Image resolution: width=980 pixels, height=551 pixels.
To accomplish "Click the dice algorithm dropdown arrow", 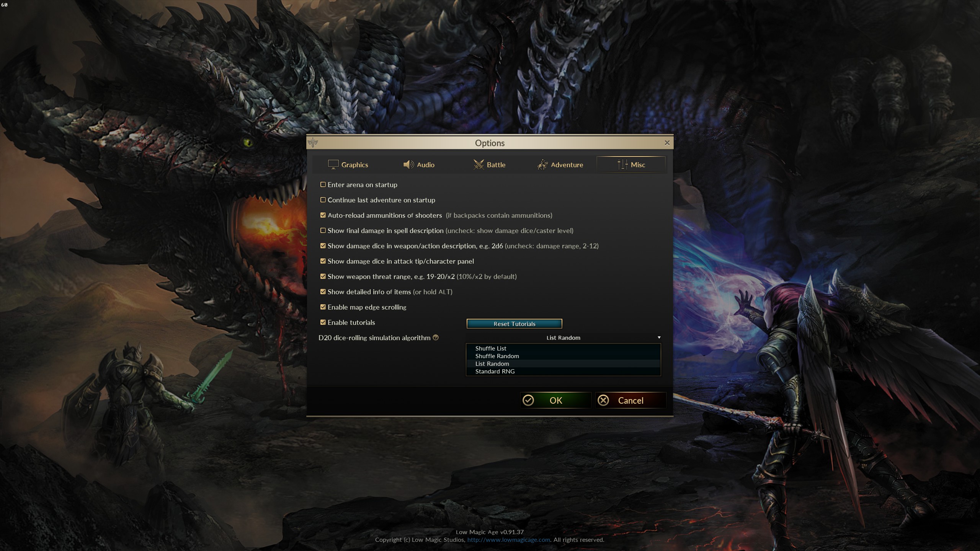I will click(x=659, y=337).
